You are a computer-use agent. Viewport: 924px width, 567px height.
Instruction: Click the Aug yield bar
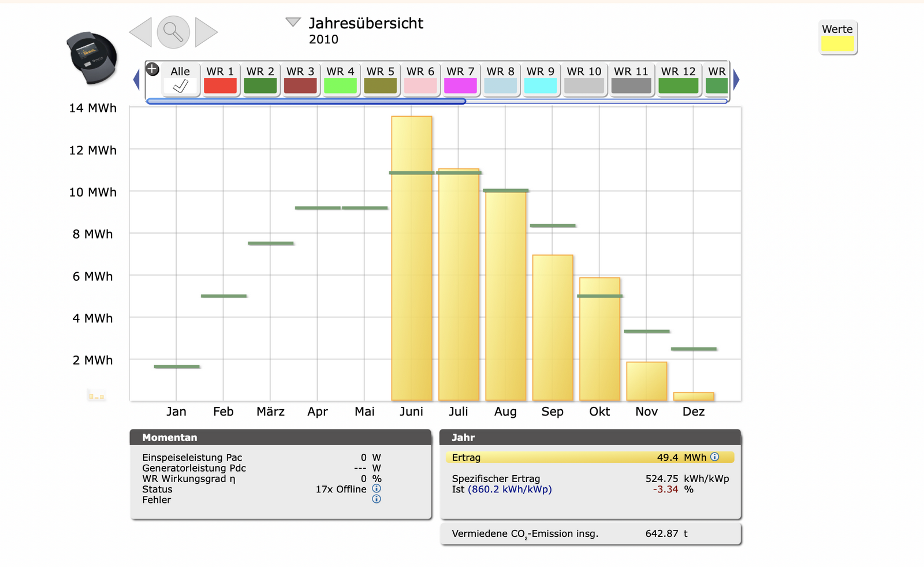click(506, 296)
